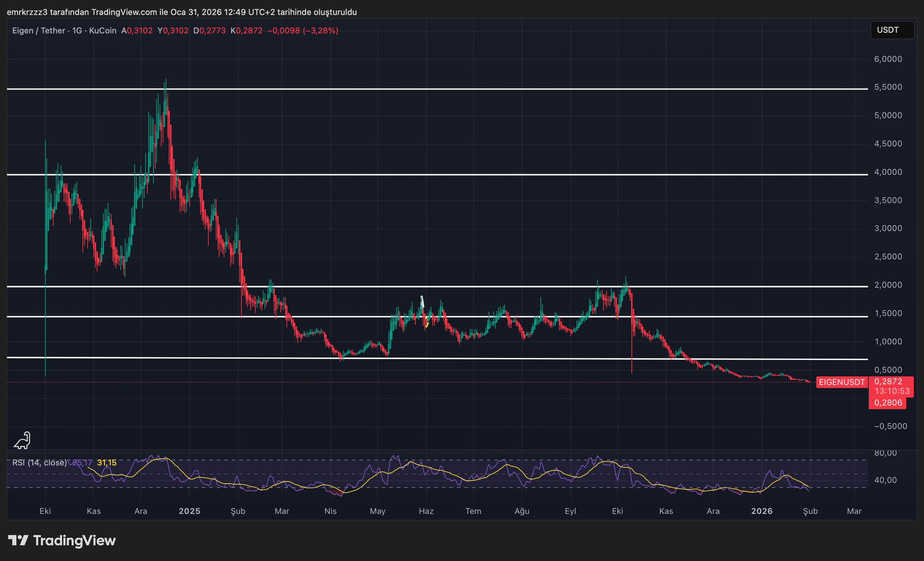Click the 2026 label on the time axis
Viewport: 924px width, 561px height.
coord(761,511)
